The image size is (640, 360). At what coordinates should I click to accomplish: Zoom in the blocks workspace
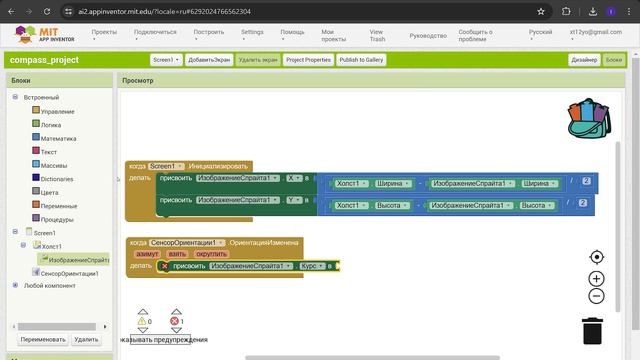[596, 279]
